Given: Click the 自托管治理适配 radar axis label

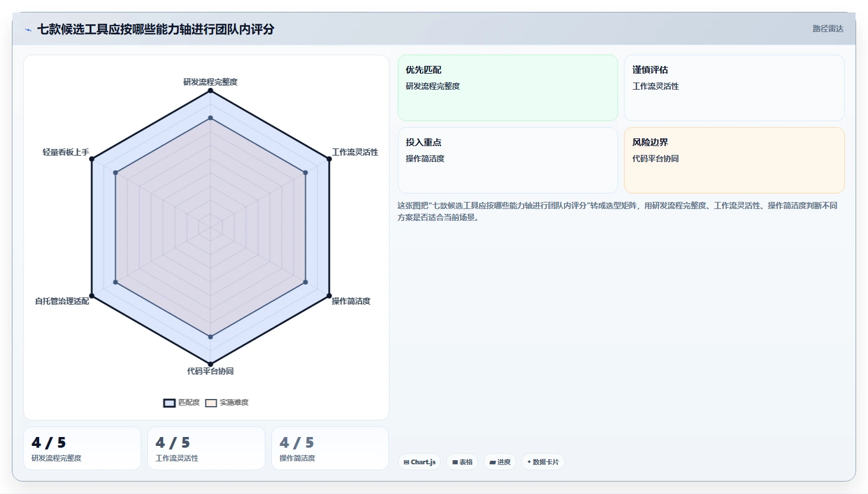Looking at the screenshot, I should click(62, 301).
